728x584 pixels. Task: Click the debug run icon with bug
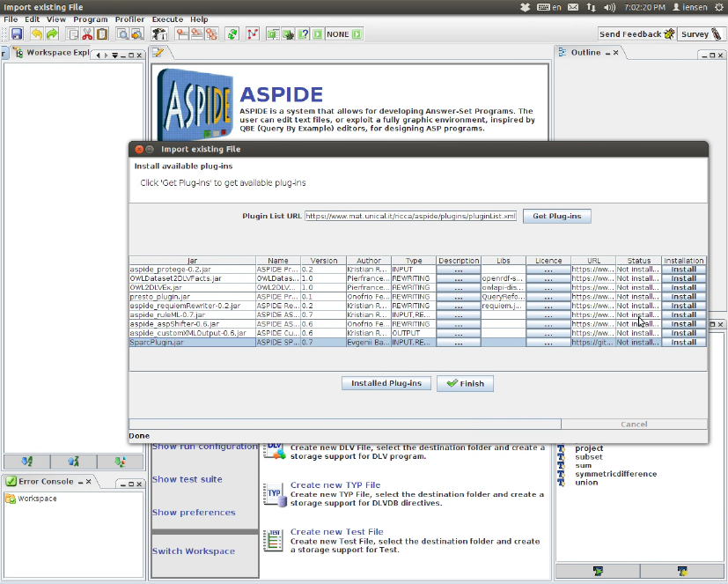pos(288,34)
